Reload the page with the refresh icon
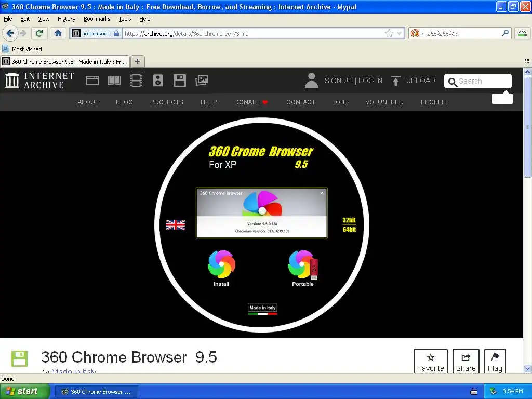 [x=39, y=33]
